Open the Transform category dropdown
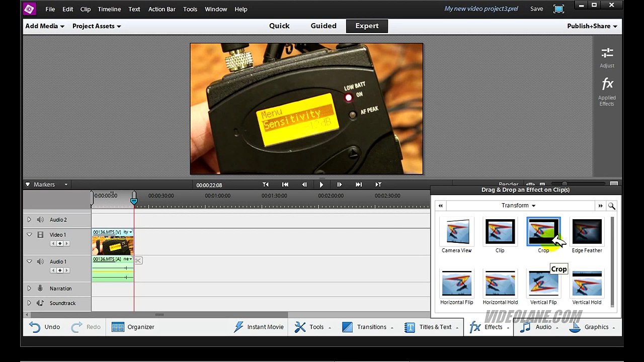 518,206
